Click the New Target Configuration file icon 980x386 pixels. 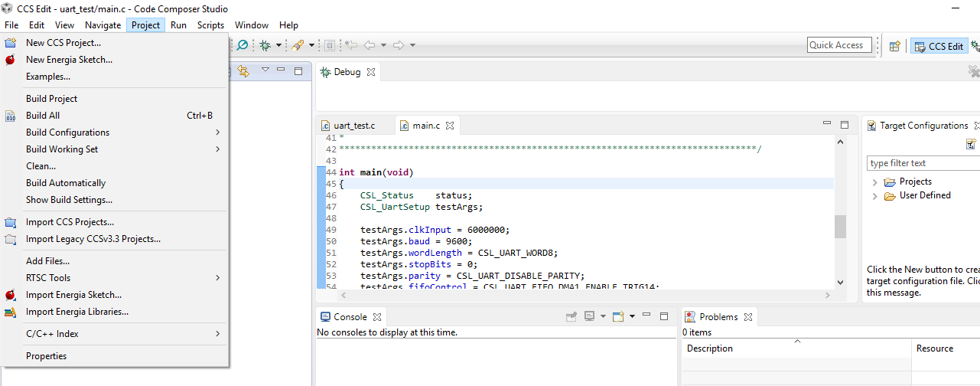(x=971, y=144)
